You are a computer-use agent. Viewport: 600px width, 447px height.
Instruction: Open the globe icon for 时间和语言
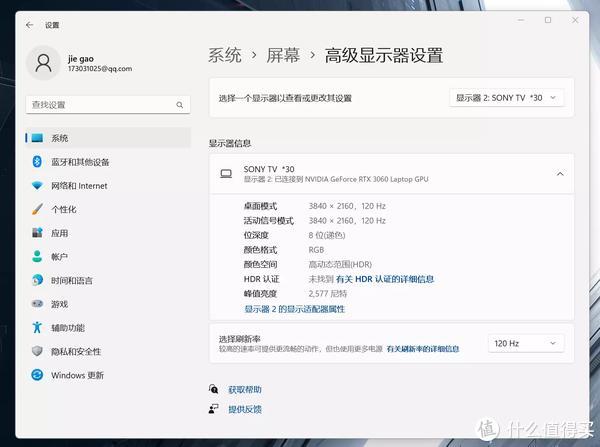37,280
